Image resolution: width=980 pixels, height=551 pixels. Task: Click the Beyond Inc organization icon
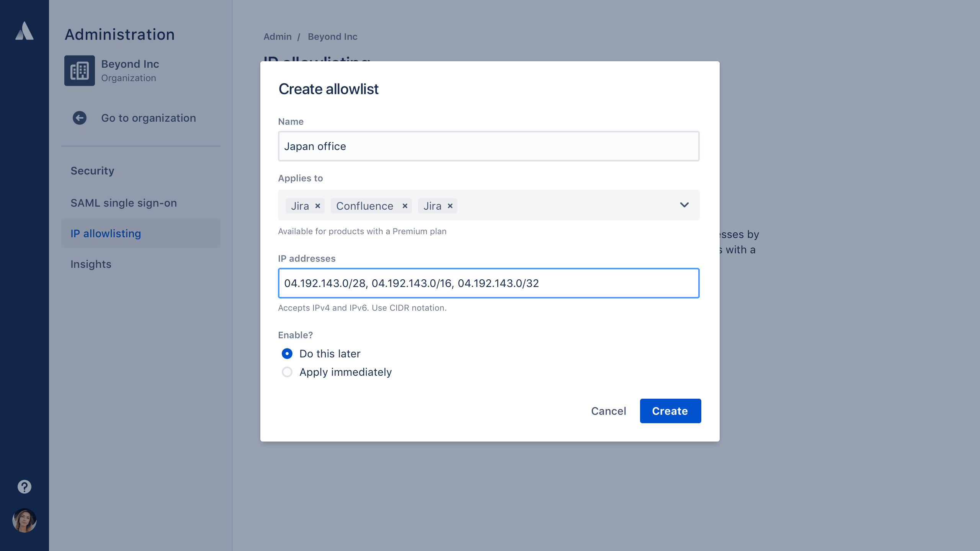click(x=79, y=70)
